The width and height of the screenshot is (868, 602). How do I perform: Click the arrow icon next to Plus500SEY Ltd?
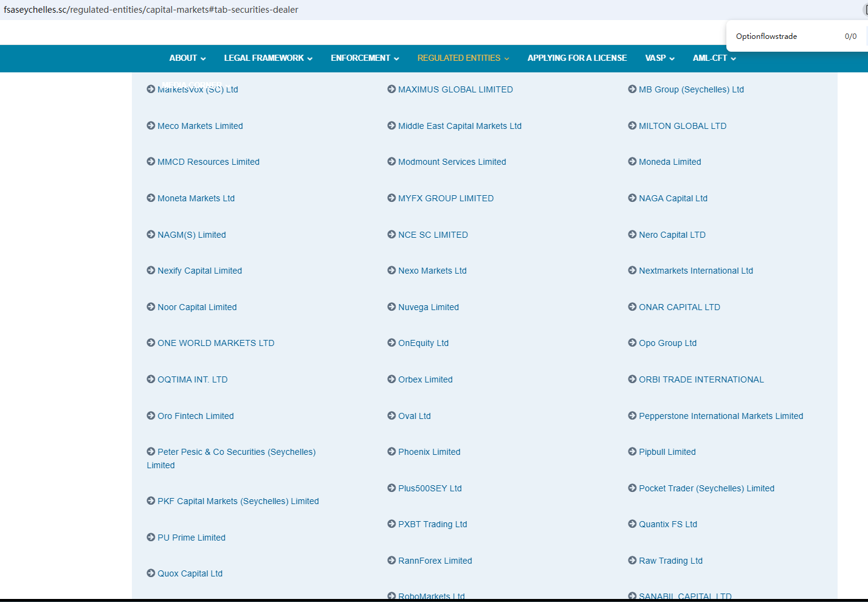(x=391, y=488)
